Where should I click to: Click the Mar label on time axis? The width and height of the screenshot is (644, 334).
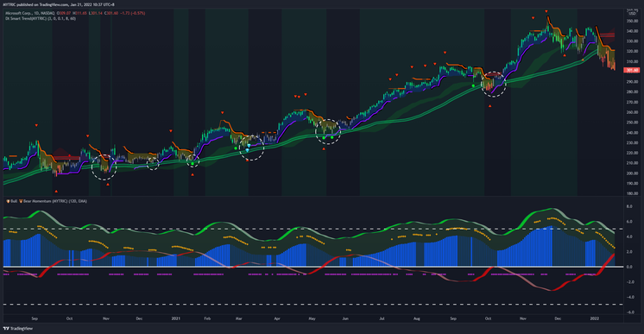238,318
